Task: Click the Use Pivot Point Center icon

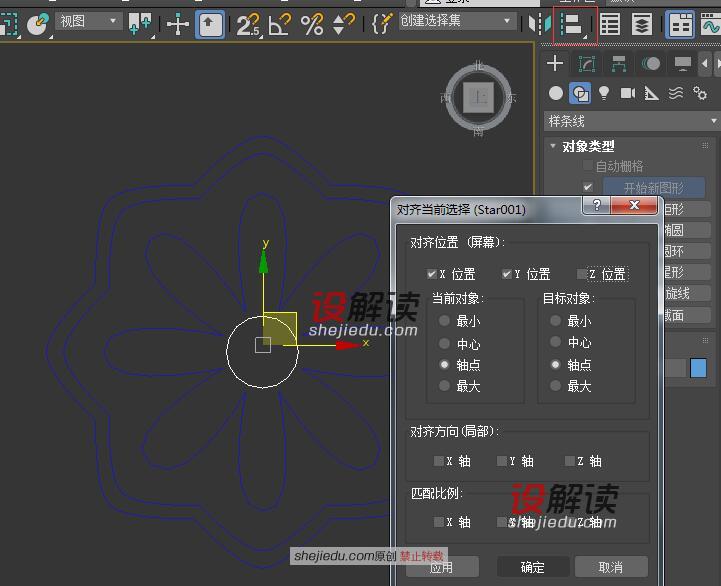Action: (140, 23)
